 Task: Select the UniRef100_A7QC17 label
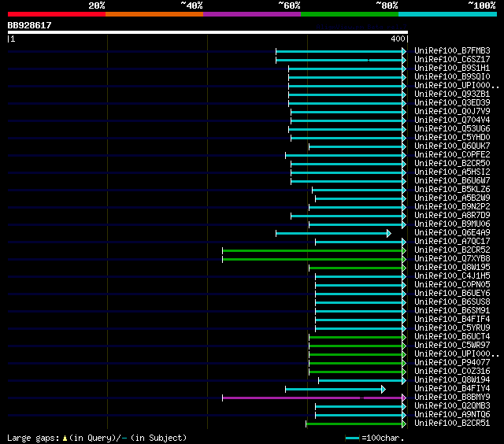(452, 242)
